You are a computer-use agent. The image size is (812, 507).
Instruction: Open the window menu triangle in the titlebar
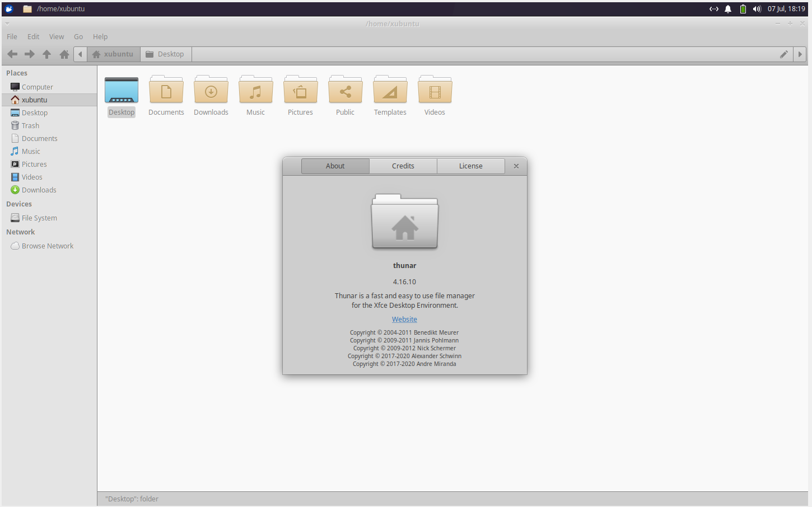[7, 24]
